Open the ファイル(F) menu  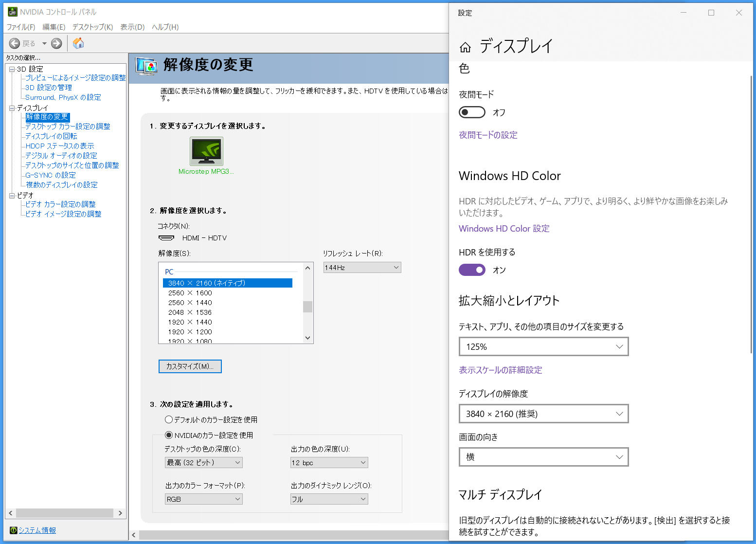tap(21, 27)
